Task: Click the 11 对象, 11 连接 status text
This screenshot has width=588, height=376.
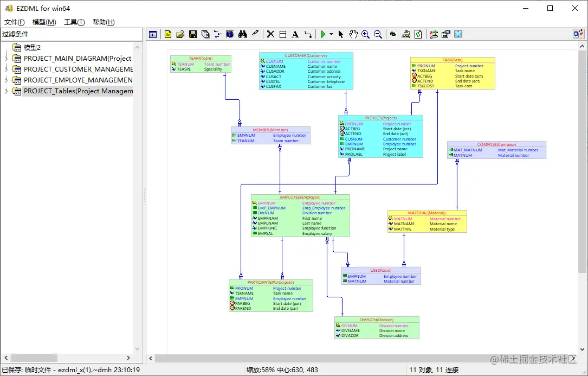Action: point(434,370)
